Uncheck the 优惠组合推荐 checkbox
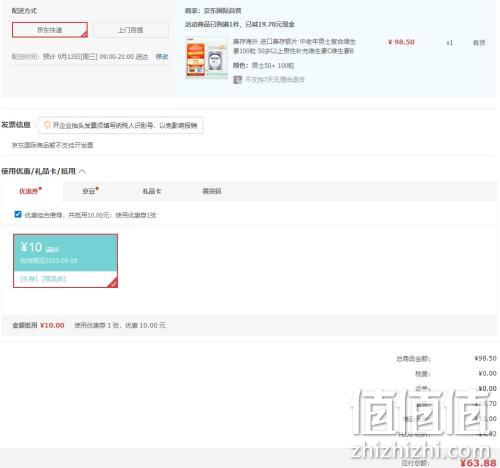The width and height of the screenshot is (500, 468). click(18, 214)
